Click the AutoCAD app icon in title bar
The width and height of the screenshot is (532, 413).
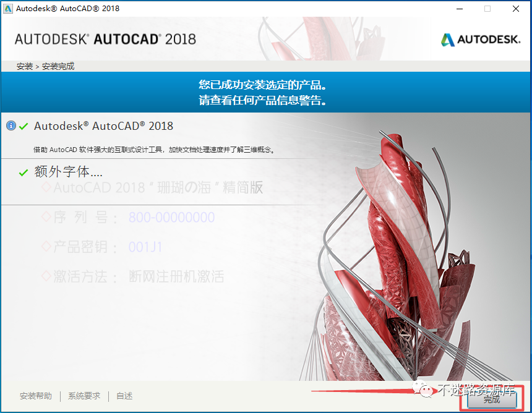tap(8, 9)
